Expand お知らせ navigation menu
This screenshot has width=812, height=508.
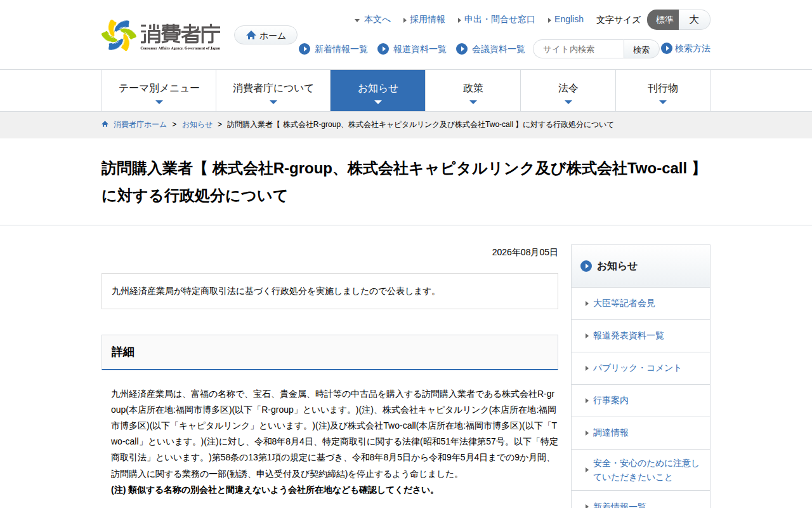point(378,90)
